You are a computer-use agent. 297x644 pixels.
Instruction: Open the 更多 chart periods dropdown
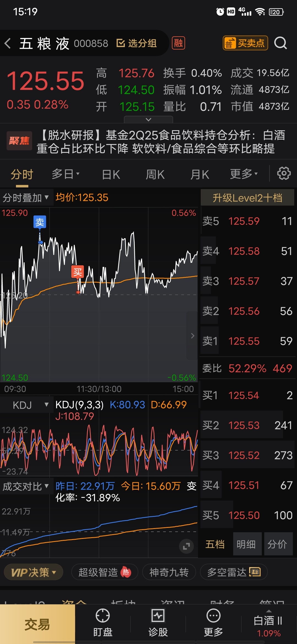[x=244, y=174]
